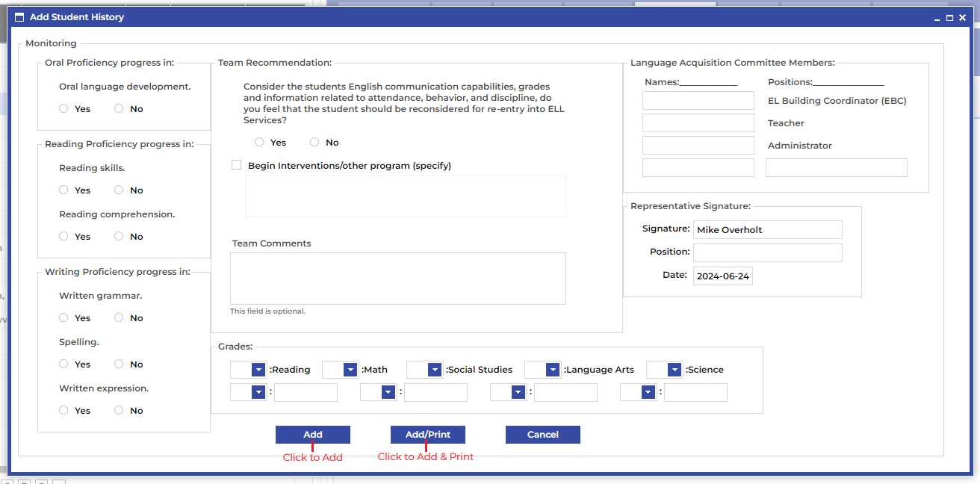Choose Yes for Written grammar
980x484 pixels.
pyautogui.click(x=63, y=318)
